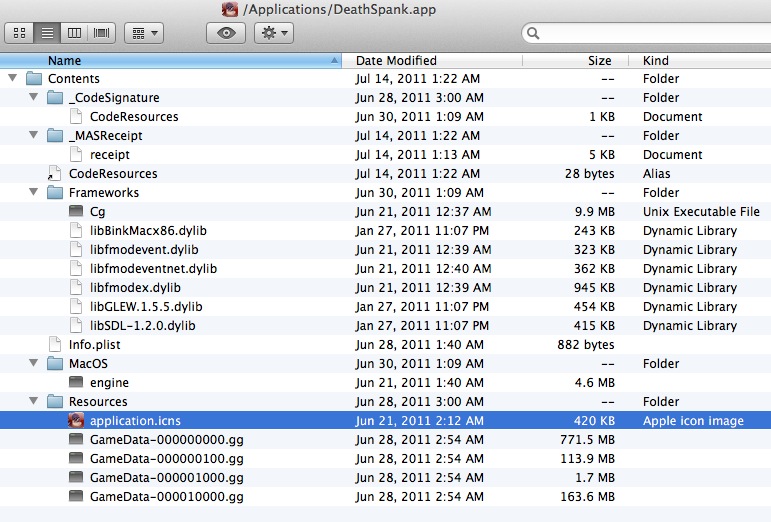
Task: Sort by Kind column header
Action: [700, 60]
